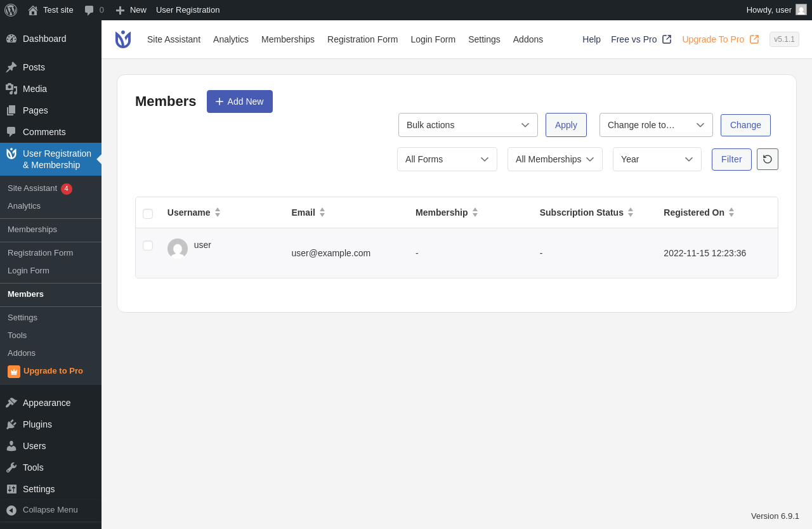The image size is (812, 529).
Task: Click the Filter button
Action: [731, 159]
